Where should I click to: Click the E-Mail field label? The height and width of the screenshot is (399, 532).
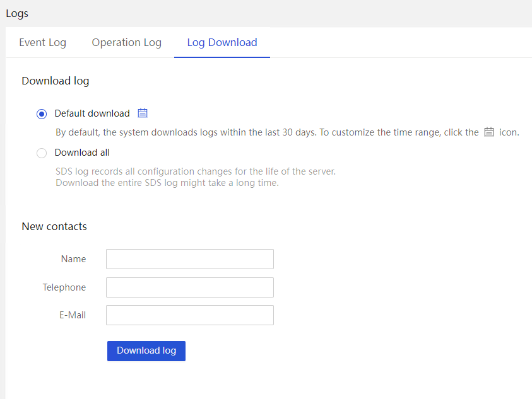73,315
